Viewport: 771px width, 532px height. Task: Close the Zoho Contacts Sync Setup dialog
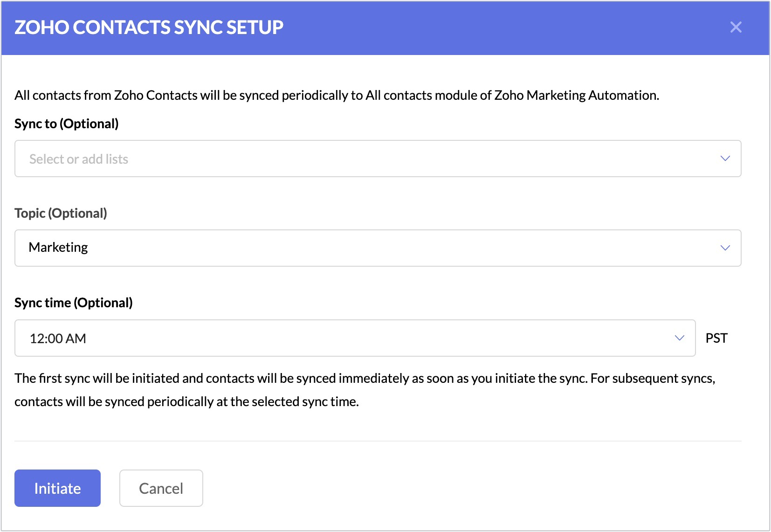click(x=736, y=27)
